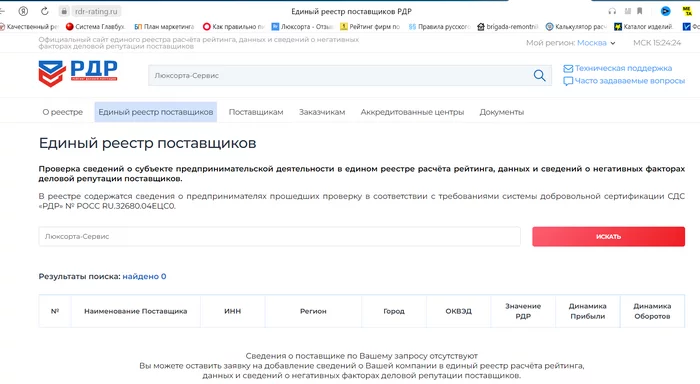This screenshot has height=384, width=700.
Task: Click the reader mode icon in browser toolbar
Action: [x=628, y=11]
